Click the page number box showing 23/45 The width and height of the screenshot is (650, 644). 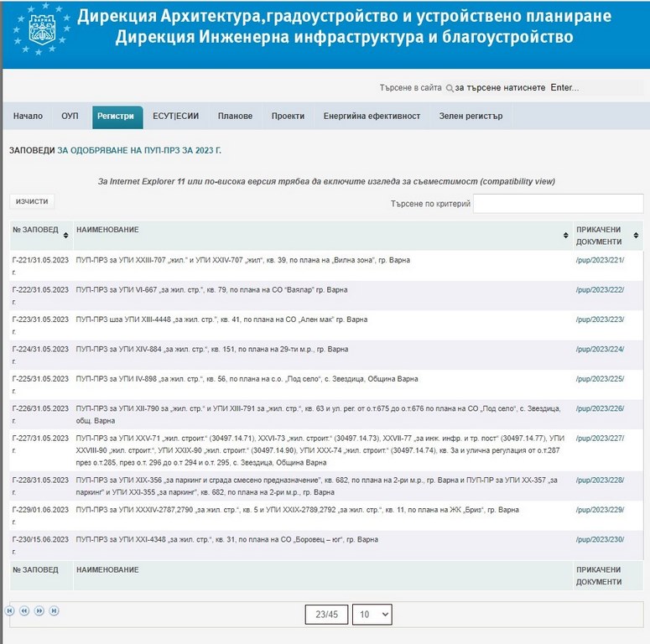point(326,615)
